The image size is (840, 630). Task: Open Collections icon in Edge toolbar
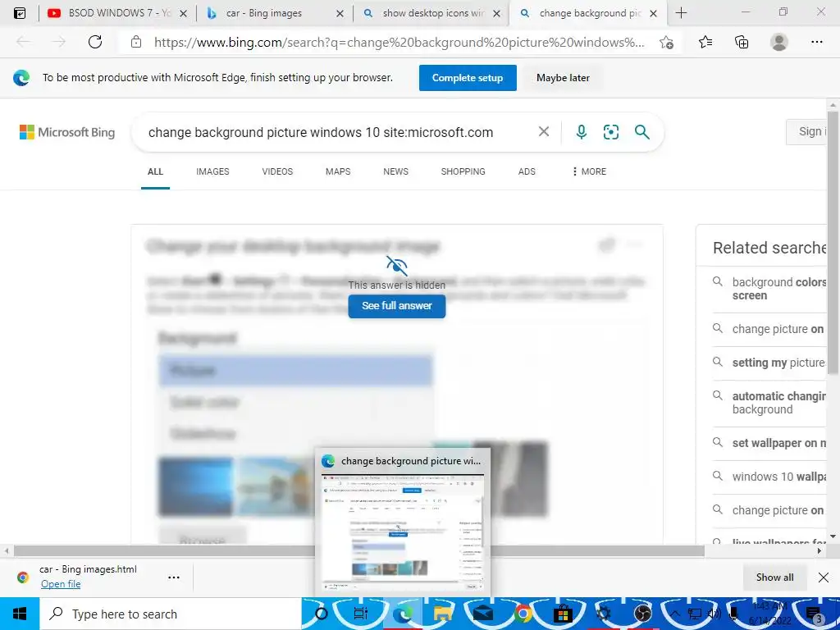[x=742, y=42]
